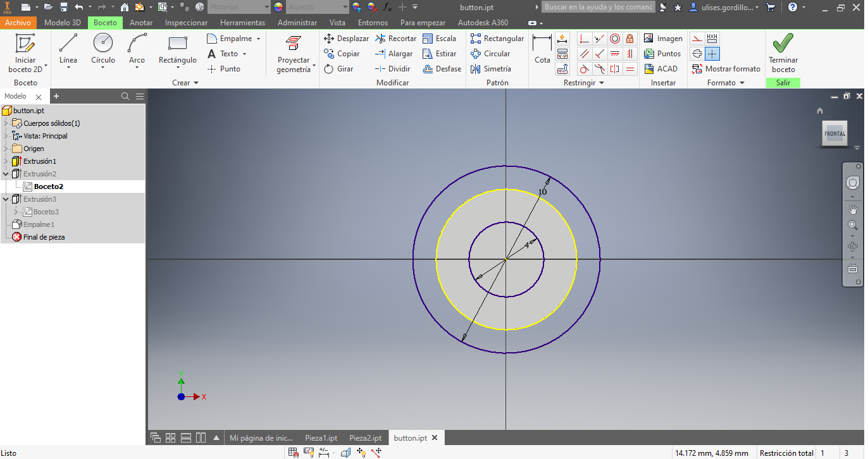The width and height of the screenshot is (868, 459).
Task: Toggle the center point format button
Action: click(x=712, y=54)
